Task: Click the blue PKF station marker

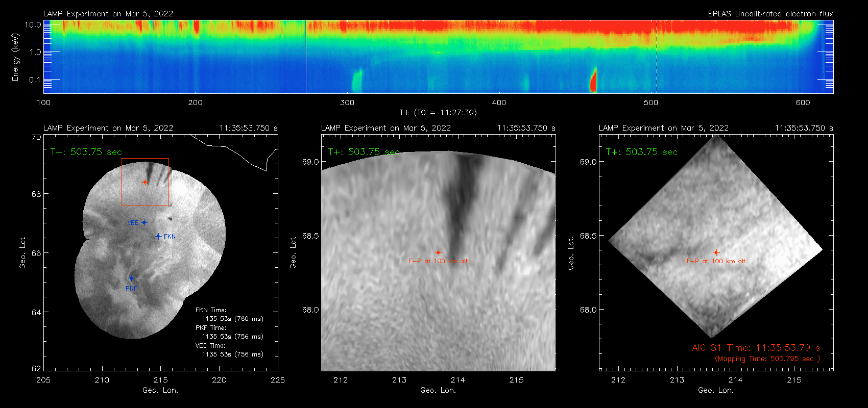Action: coord(131,278)
